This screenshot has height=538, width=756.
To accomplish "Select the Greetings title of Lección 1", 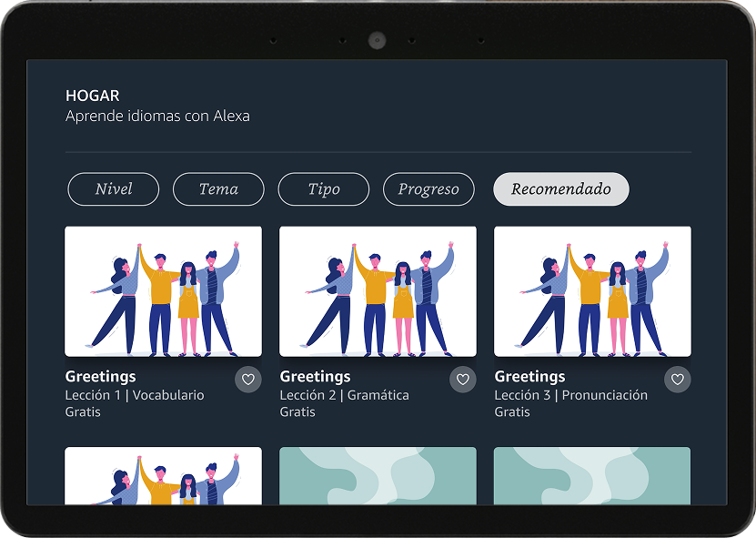I will pyautogui.click(x=100, y=377).
